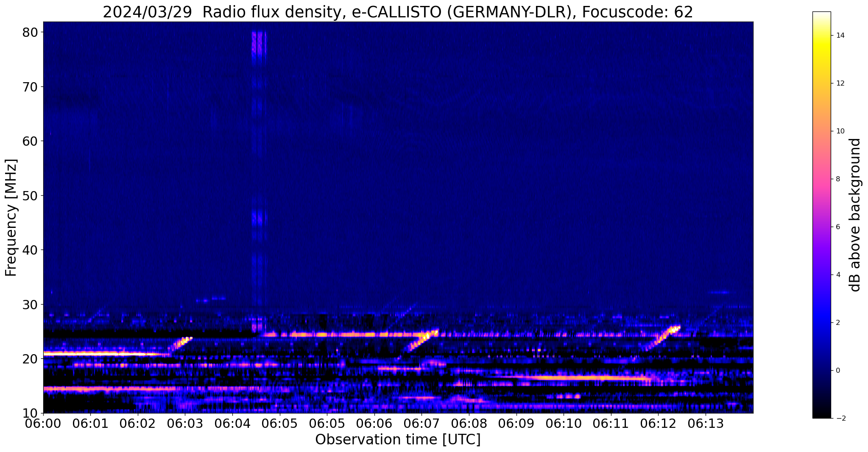Click the 06:12 time tick label
This screenshot has width=868, height=452.
(658, 424)
